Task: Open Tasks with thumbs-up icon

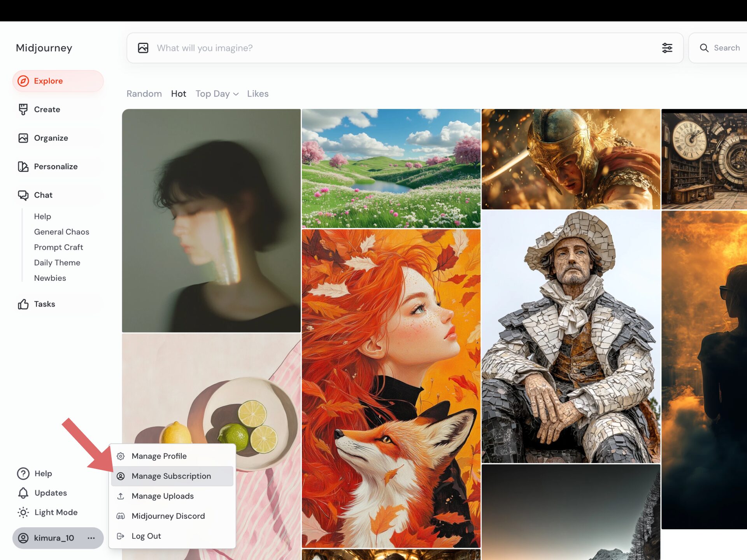Action: click(x=44, y=304)
